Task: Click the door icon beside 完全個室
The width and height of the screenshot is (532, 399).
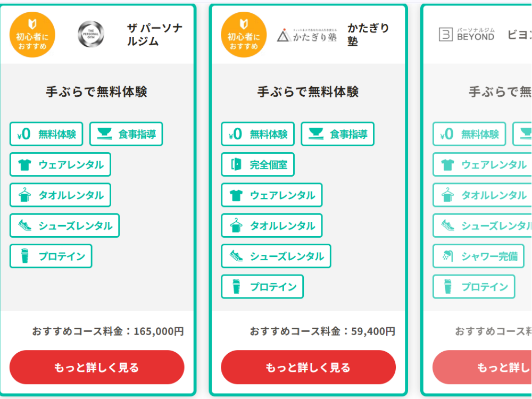Action: 236,165
